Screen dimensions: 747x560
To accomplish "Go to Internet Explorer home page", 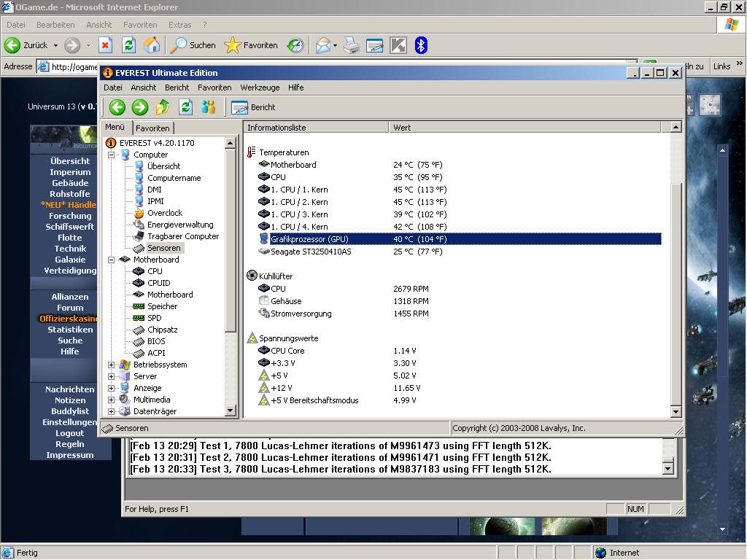I will pos(152,45).
